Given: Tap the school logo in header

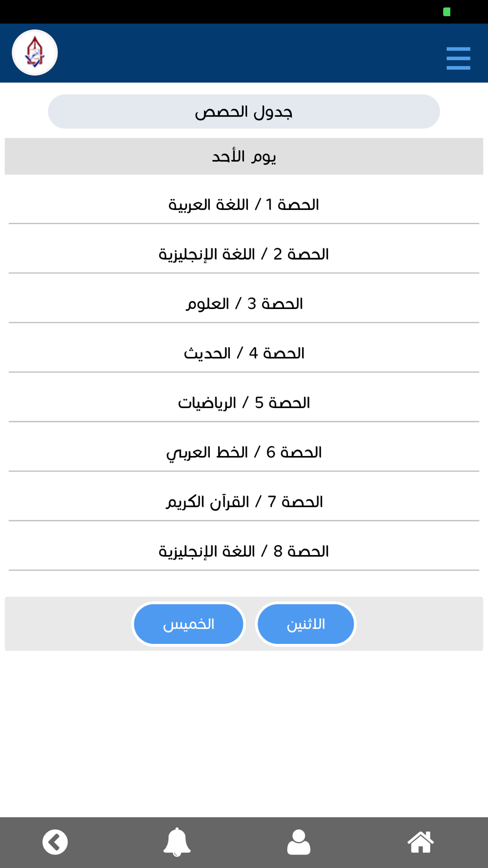Looking at the screenshot, I should click(x=35, y=53).
